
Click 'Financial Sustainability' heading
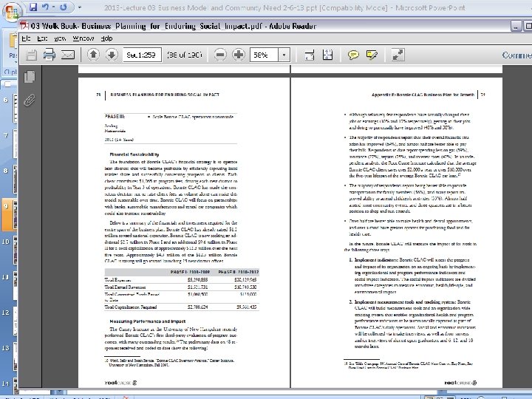coord(134,154)
